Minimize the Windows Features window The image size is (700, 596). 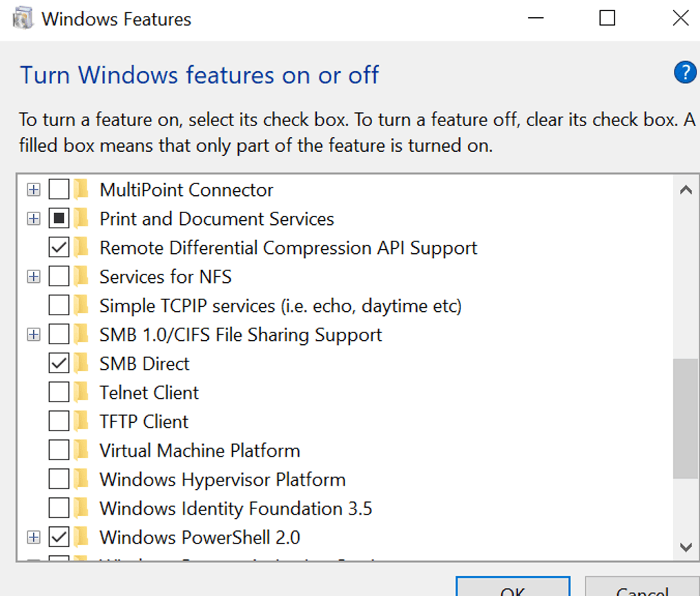point(536,19)
